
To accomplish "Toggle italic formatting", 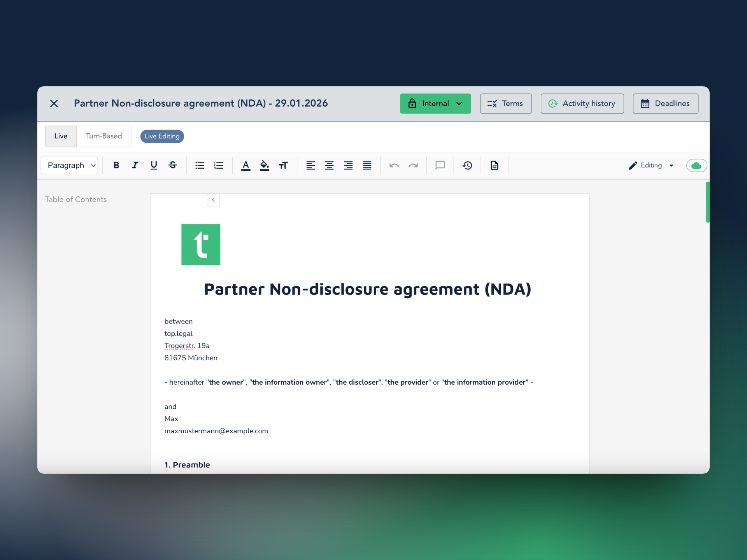I will [135, 165].
